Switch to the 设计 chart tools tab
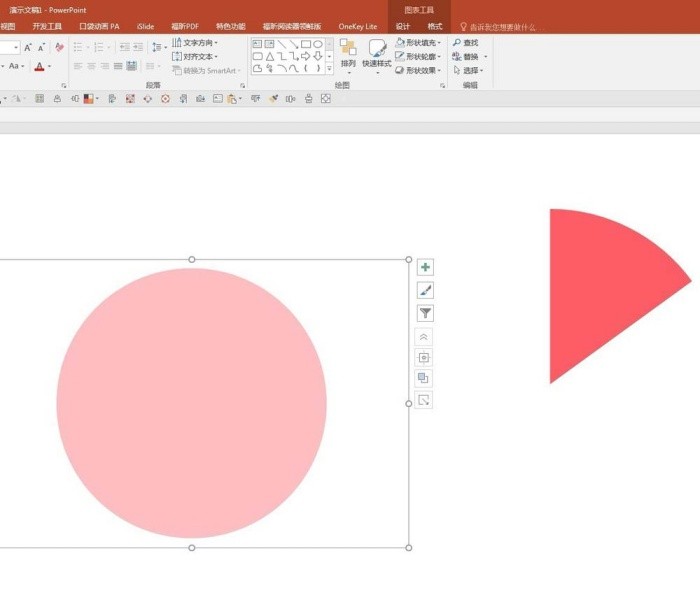 point(403,27)
